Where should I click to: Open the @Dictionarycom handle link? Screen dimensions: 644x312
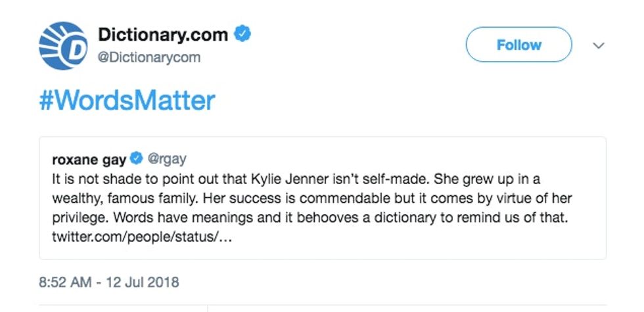149,58
